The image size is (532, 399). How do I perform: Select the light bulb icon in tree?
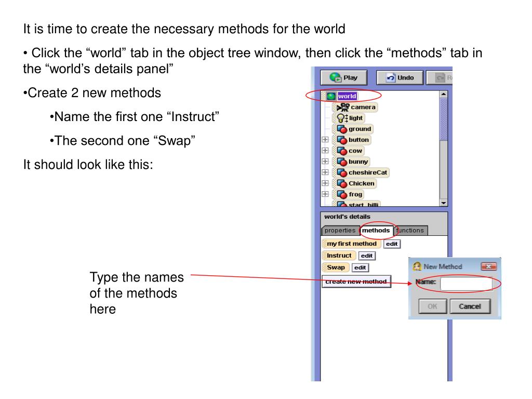342,118
